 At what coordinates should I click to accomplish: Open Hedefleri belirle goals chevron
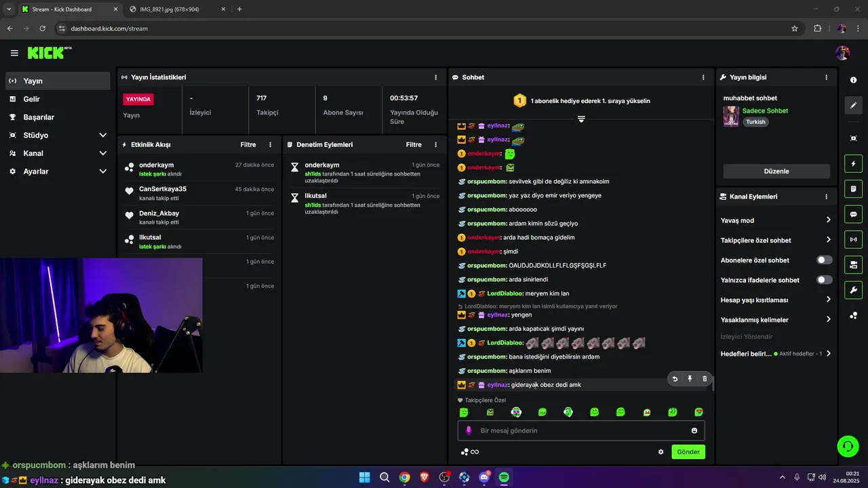(x=828, y=354)
